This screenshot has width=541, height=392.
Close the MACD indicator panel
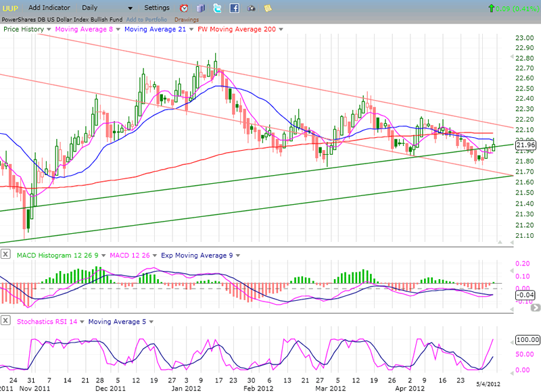pos(6,254)
